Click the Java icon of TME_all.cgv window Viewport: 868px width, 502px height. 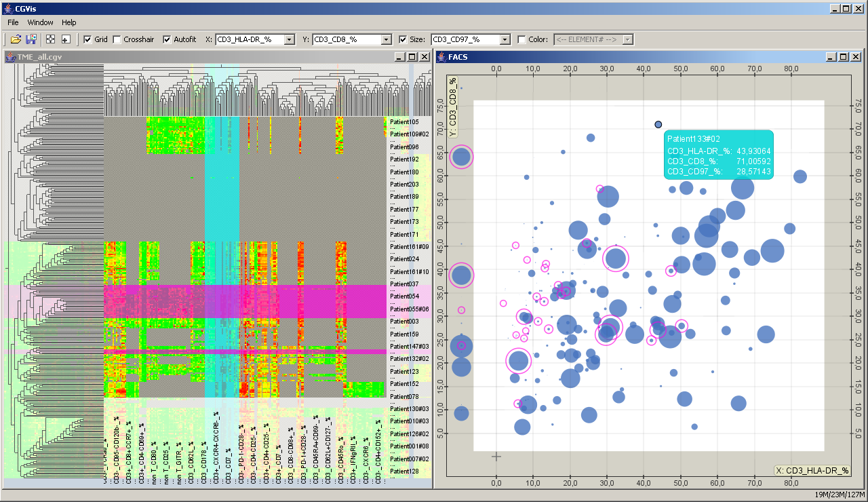coord(11,57)
